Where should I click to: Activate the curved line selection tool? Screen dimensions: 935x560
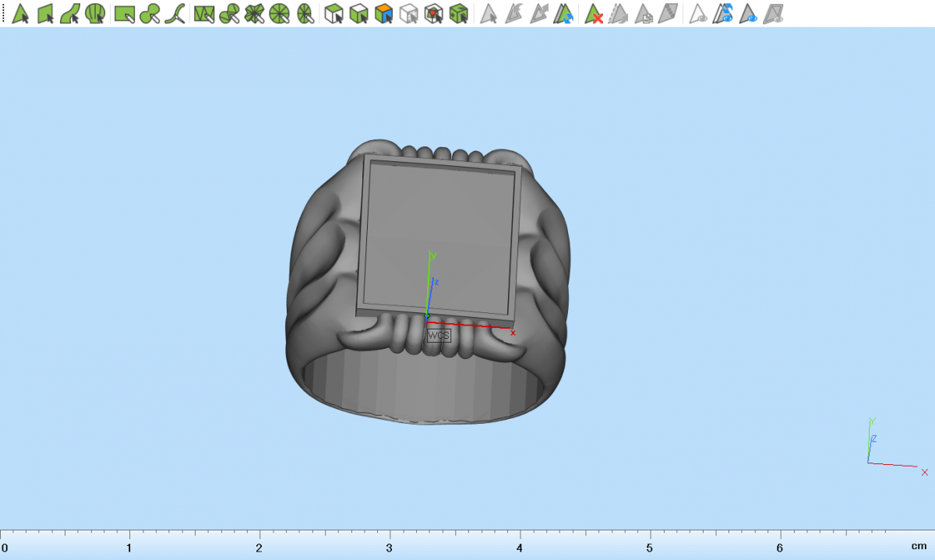click(177, 13)
